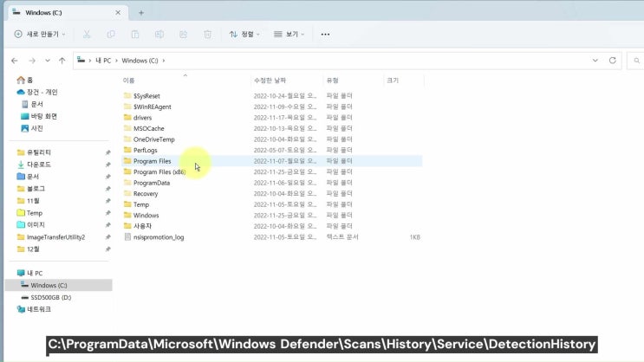Viewport: 644px width, 362px height.
Task: Select the $SysReset folder
Action: coord(146,96)
